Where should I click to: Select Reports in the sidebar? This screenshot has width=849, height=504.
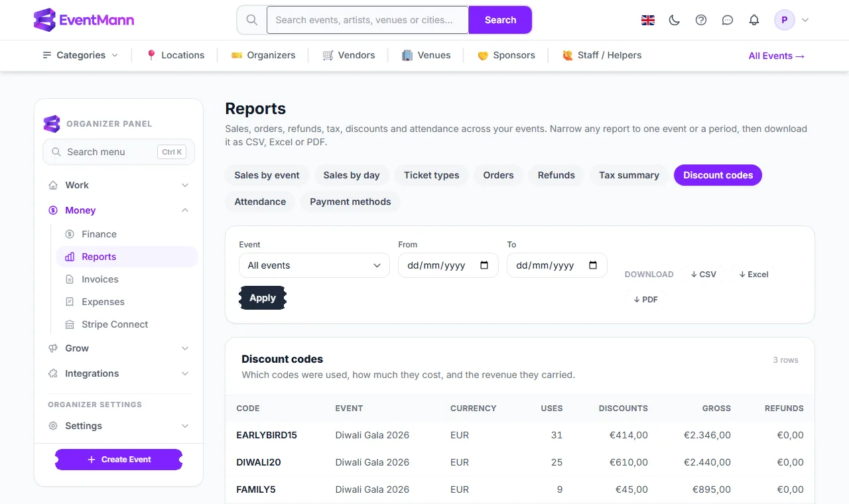point(127,257)
